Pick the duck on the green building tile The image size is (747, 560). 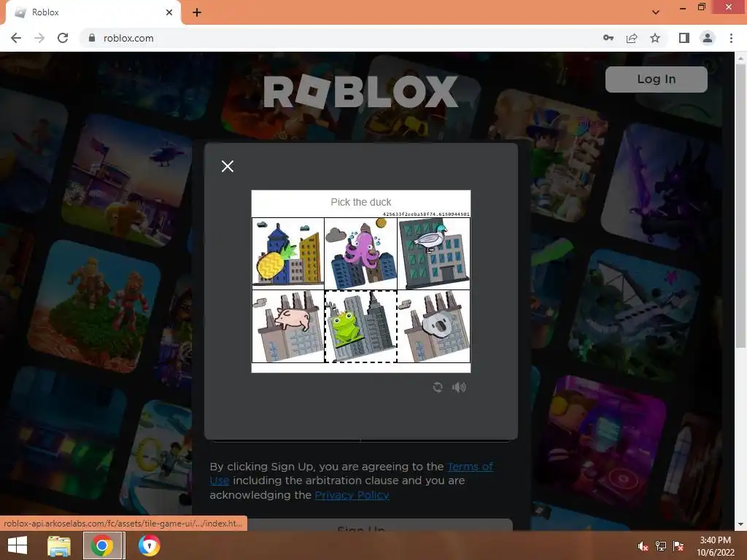433,254
